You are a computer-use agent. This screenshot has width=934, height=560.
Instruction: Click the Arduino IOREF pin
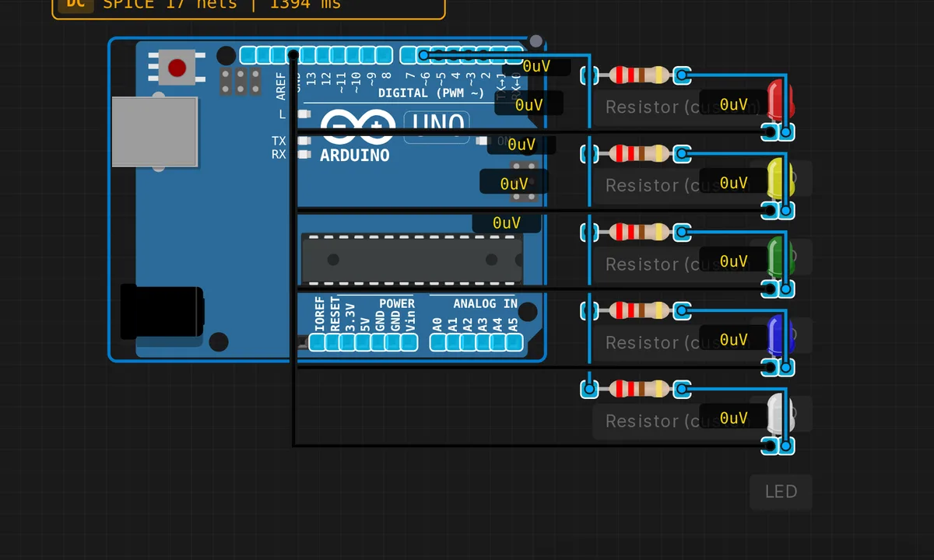click(318, 342)
